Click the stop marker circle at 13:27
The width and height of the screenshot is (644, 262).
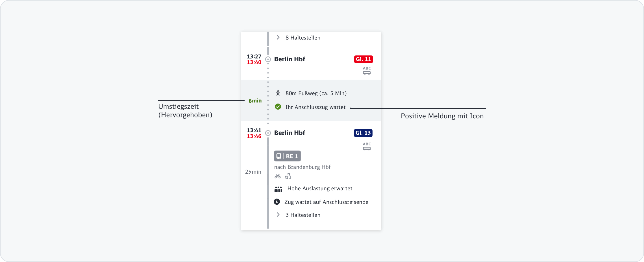(x=268, y=59)
